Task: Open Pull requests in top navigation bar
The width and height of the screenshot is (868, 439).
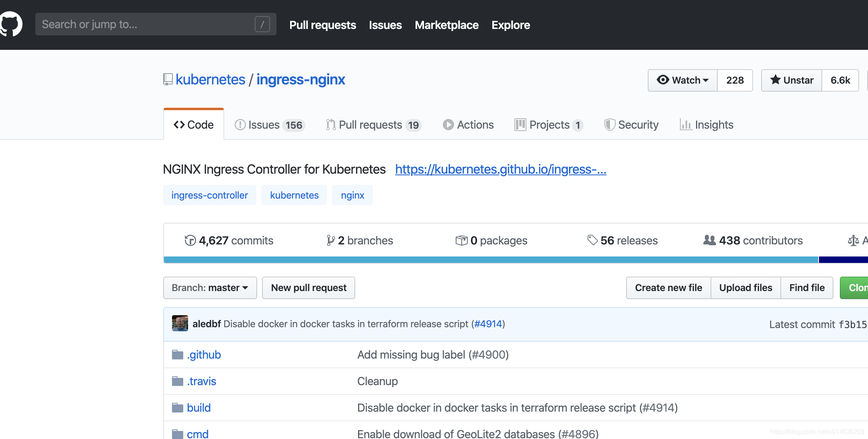Action: tap(323, 25)
